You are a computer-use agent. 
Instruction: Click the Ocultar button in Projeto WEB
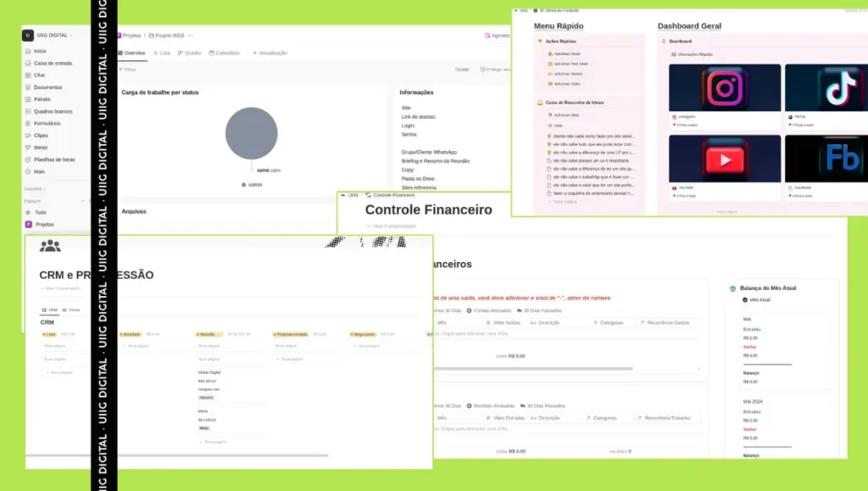click(x=462, y=70)
